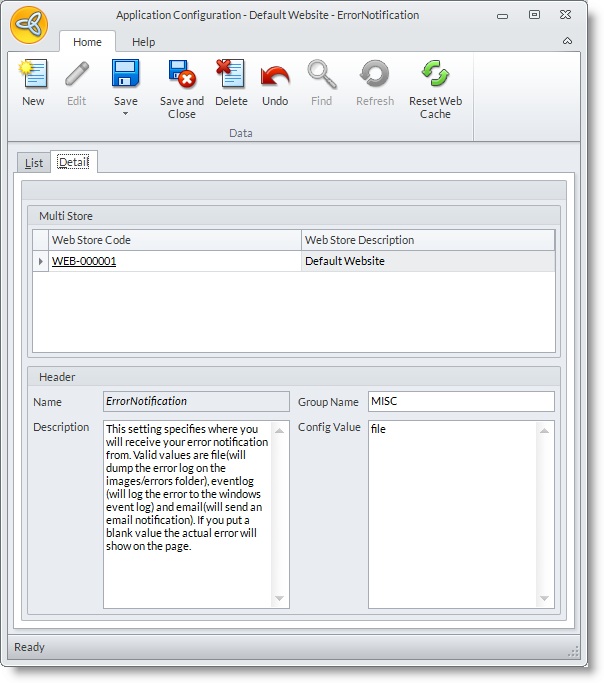Click the Save floppy disk icon

pos(126,75)
